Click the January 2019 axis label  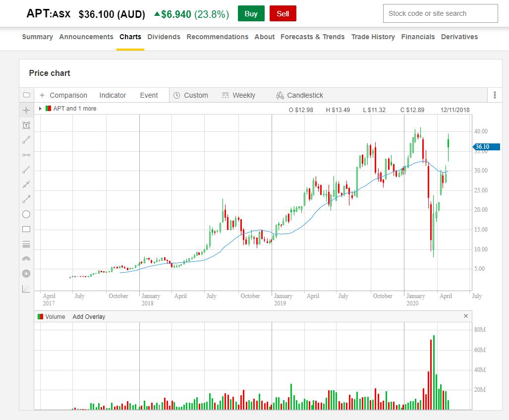click(x=283, y=300)
